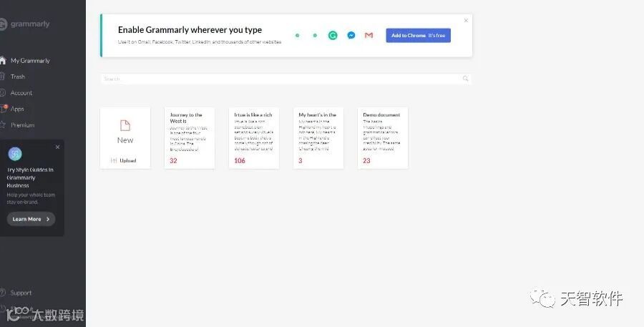The width and height of the screenshot is (644, 327).
Task: Click the Add to Chrome button
Action: click(418, 35)
